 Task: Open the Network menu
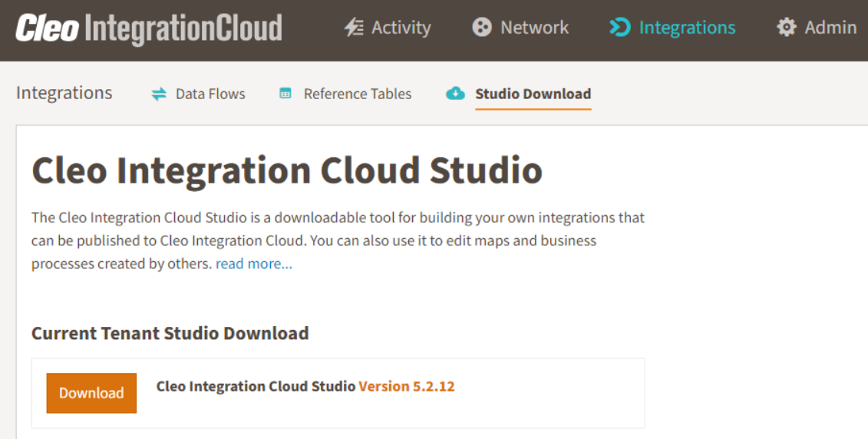[520, 27]
